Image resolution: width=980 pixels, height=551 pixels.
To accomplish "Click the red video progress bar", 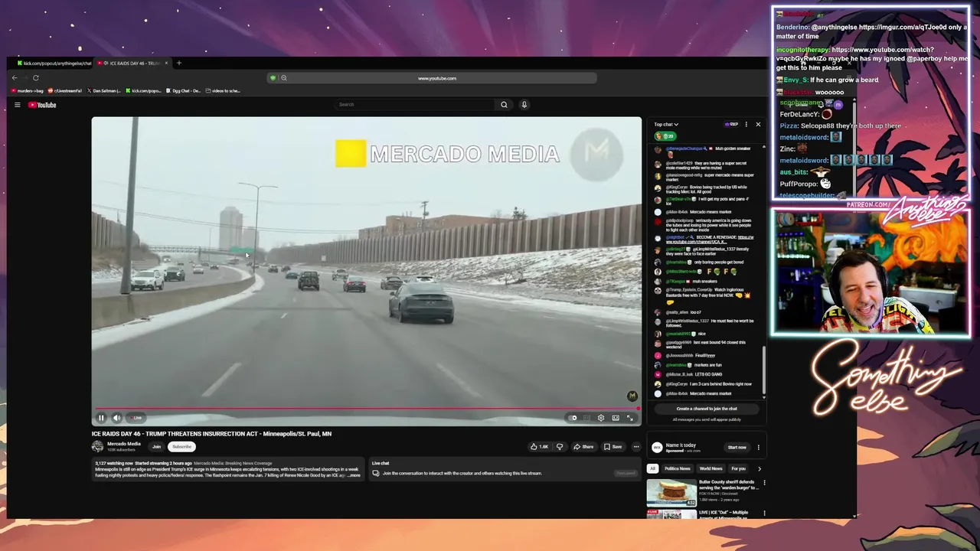I will (x=366, y=409).
